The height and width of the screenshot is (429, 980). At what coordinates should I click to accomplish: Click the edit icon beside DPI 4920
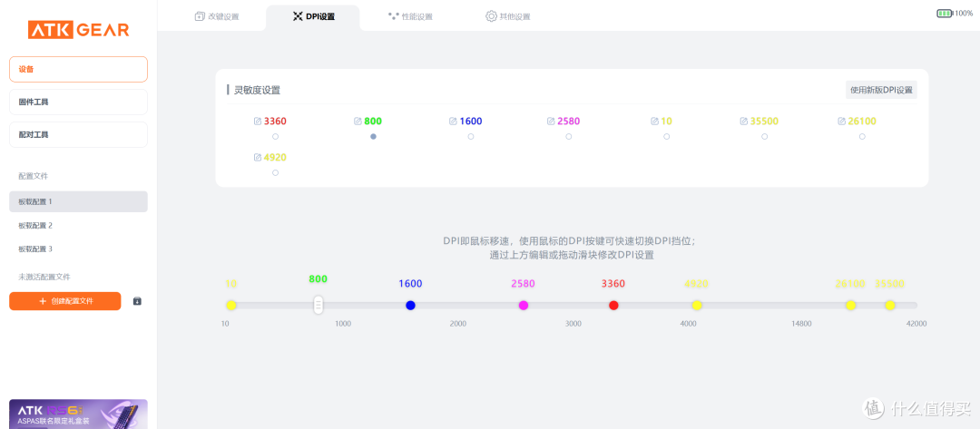(x=258, y=158)
